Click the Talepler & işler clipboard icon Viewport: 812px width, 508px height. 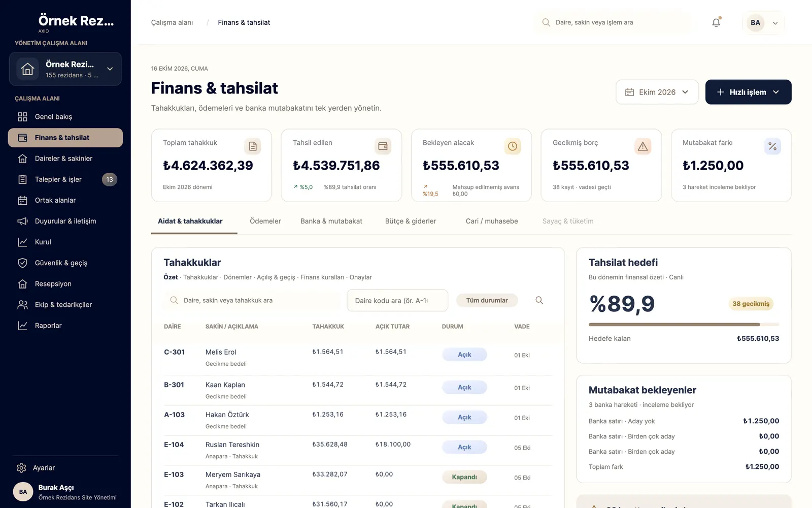coord(22,179)
